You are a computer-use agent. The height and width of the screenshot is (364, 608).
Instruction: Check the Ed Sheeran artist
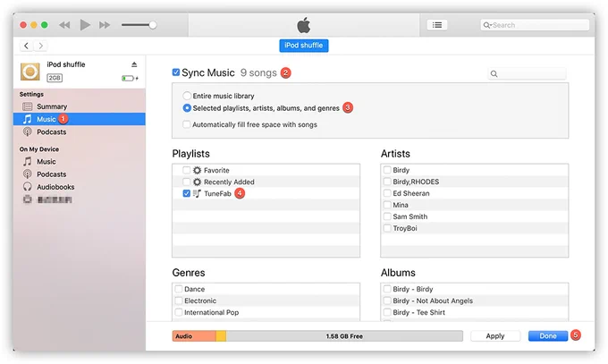pos(387,193)
